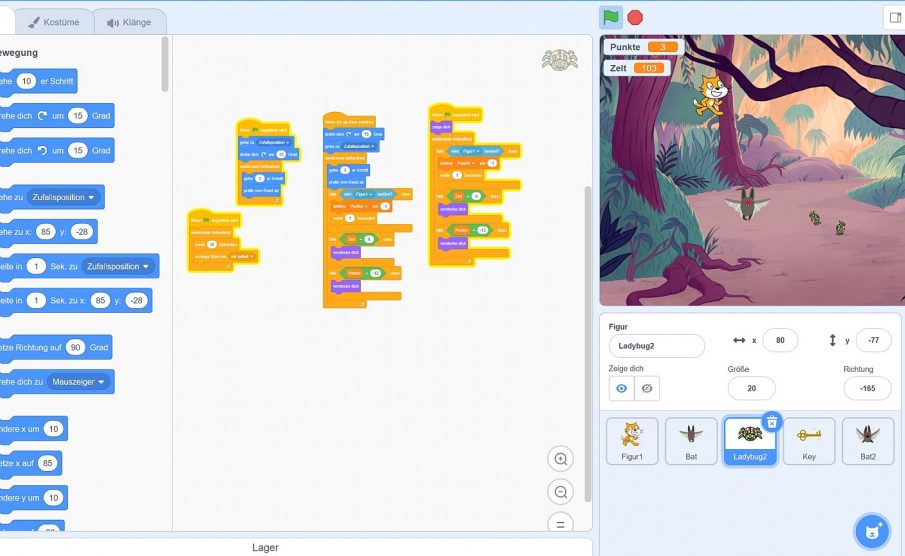Open the Zufallsposition dropdown in gehe zu block
This screenshot has height=556, width=905.
point(65,197)
